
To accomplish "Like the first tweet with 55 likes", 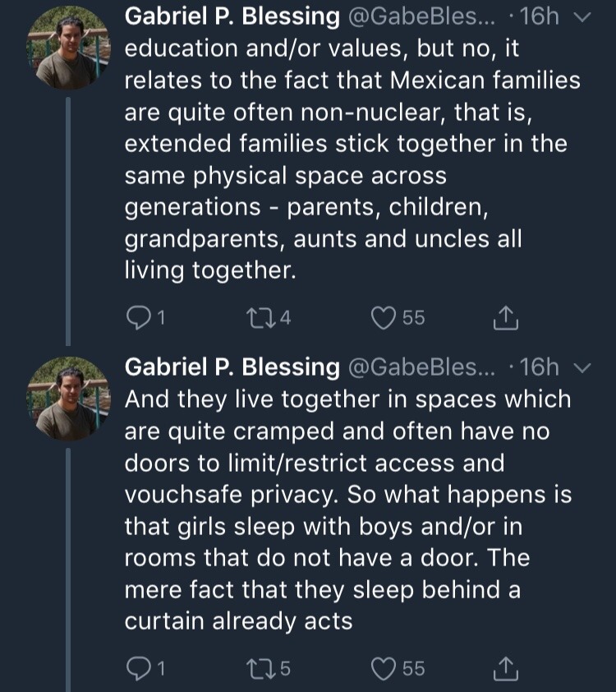I will pyautogui.click(x=384, y=316).
